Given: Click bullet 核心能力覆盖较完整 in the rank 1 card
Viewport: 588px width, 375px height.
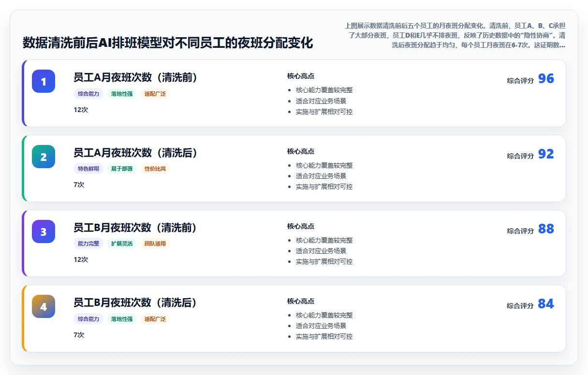Looking at the screenshot, I should pos(324,90).
